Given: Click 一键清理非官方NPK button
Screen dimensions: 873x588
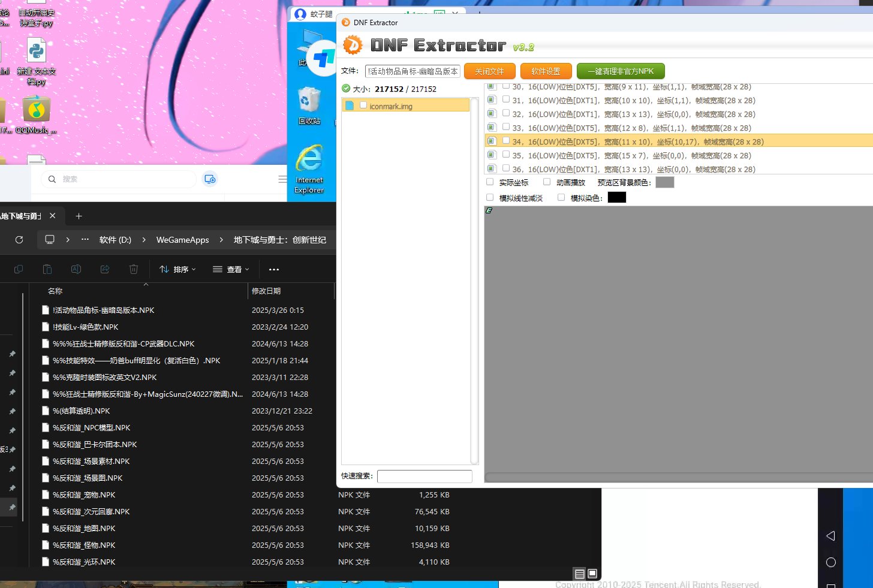Looking at the screenshot, I should (621, 71).
